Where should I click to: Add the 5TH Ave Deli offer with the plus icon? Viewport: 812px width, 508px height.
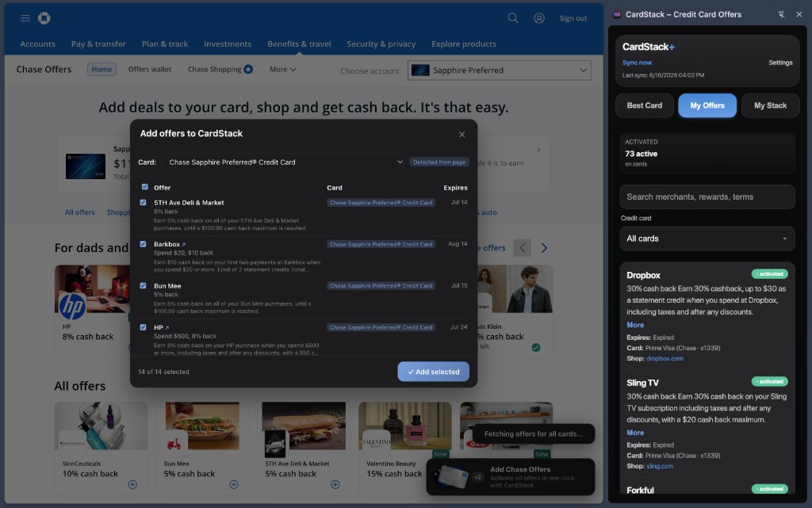tap(335, 485)
